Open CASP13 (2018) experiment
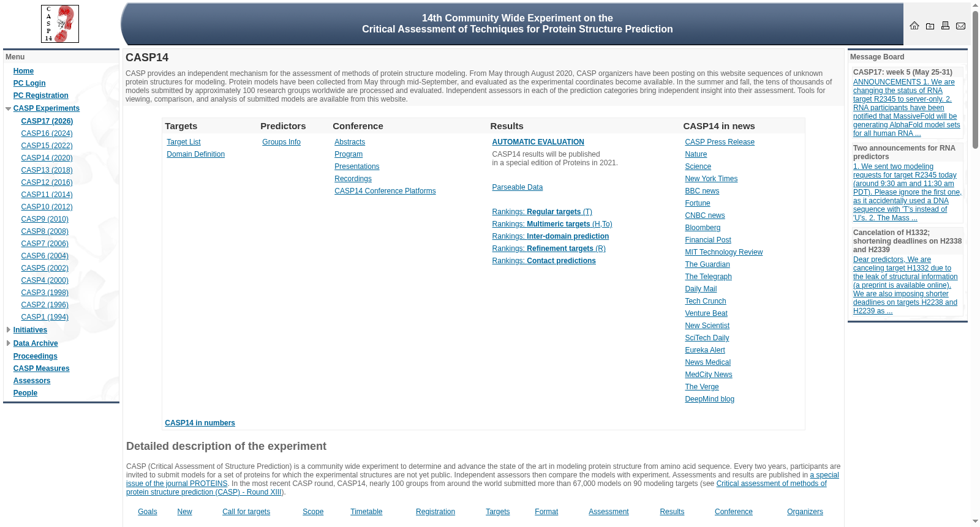 (47, 170)
